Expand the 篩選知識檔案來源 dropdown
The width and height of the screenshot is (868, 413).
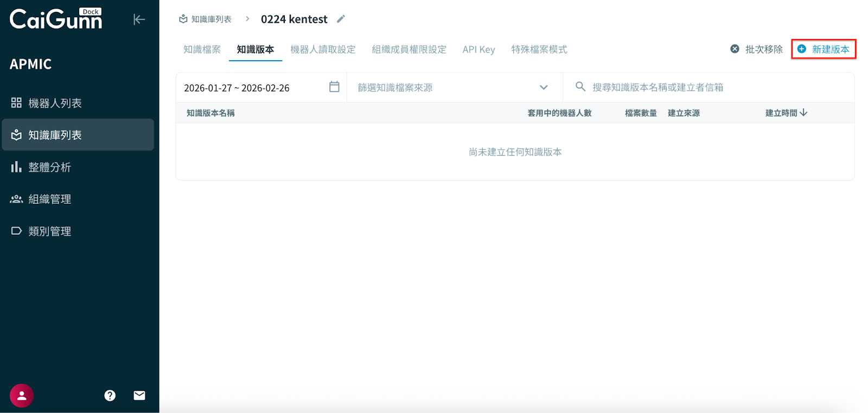[x=543, y=87]
